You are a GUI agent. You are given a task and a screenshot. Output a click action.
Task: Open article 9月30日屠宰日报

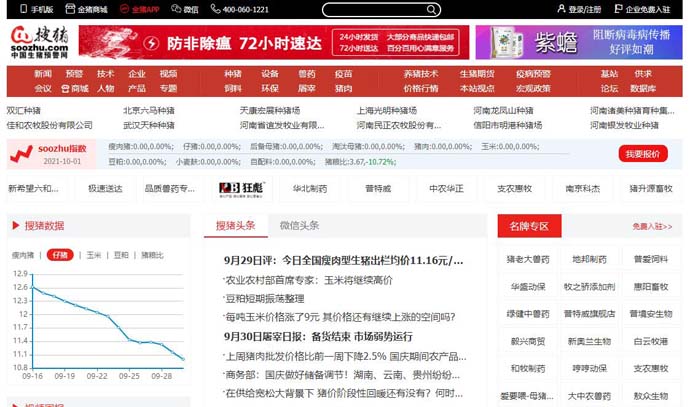(318, 337)
